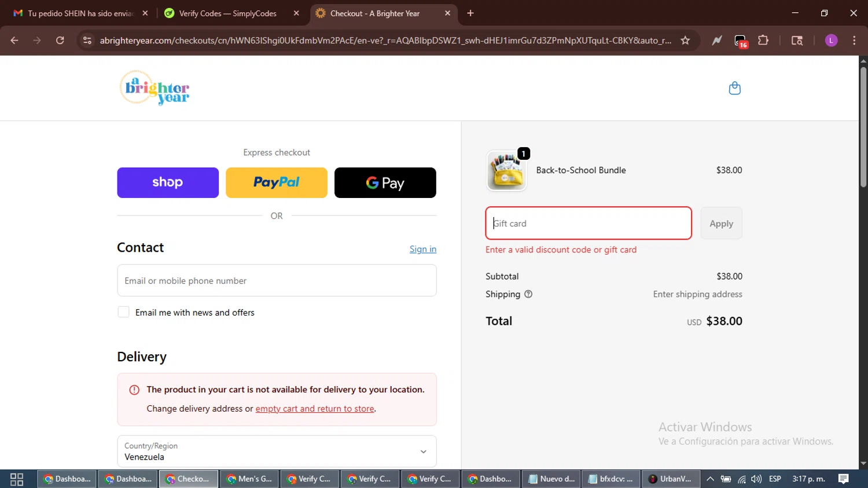Open the UrbanV... taskbar window
This screenshot has width=868, height=488.
tap(671, 479)
